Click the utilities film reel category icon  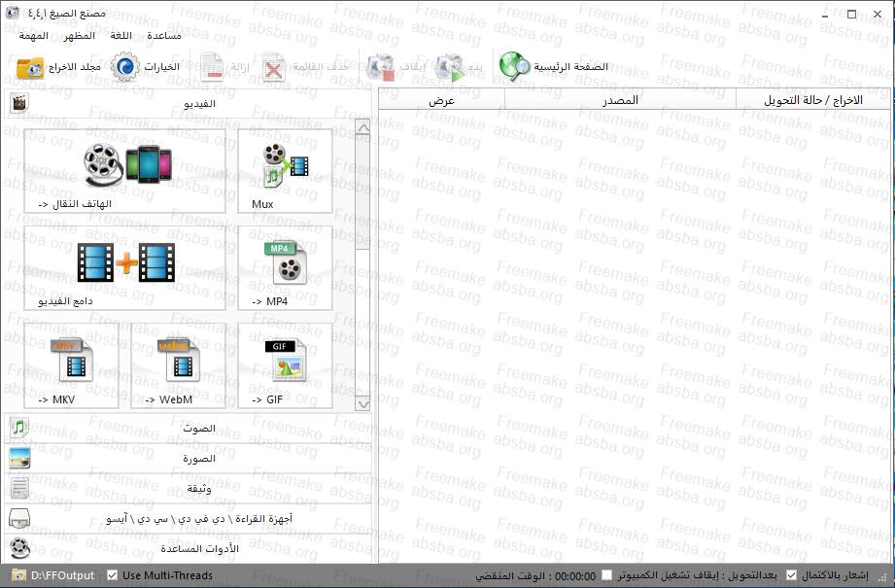[x=19, y=548]
